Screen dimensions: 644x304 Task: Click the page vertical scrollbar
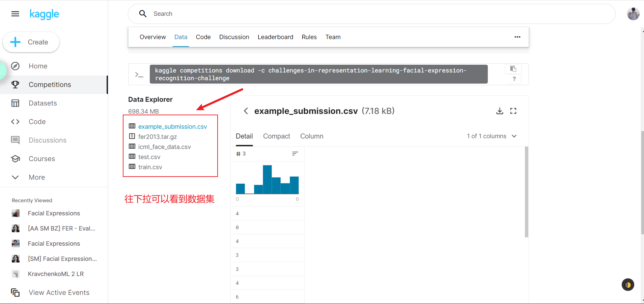click(x=642, y=182)
